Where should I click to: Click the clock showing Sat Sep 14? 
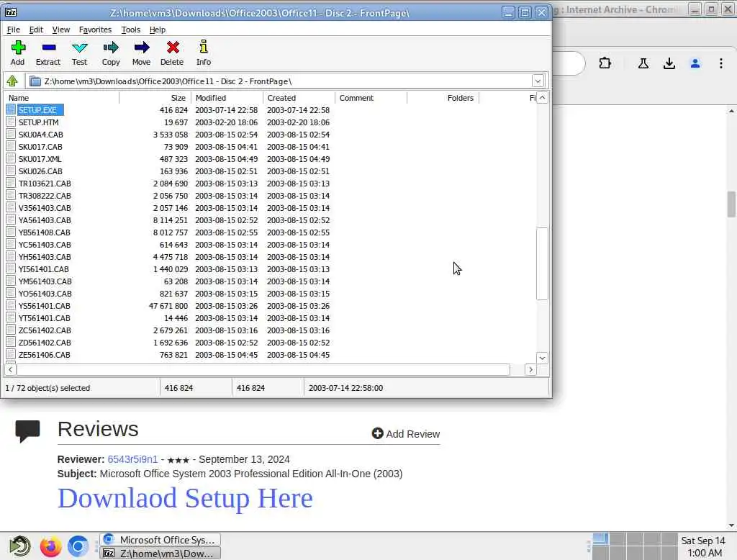(x=703, y=546)
